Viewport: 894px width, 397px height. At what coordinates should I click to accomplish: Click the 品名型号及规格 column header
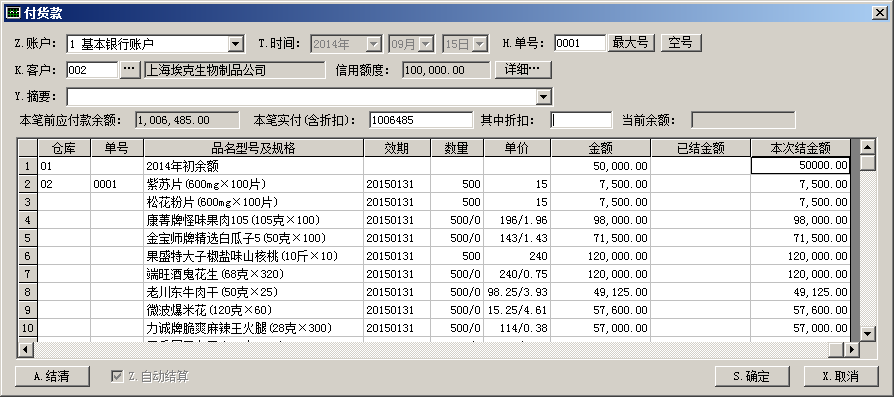(x=254, y=148)
